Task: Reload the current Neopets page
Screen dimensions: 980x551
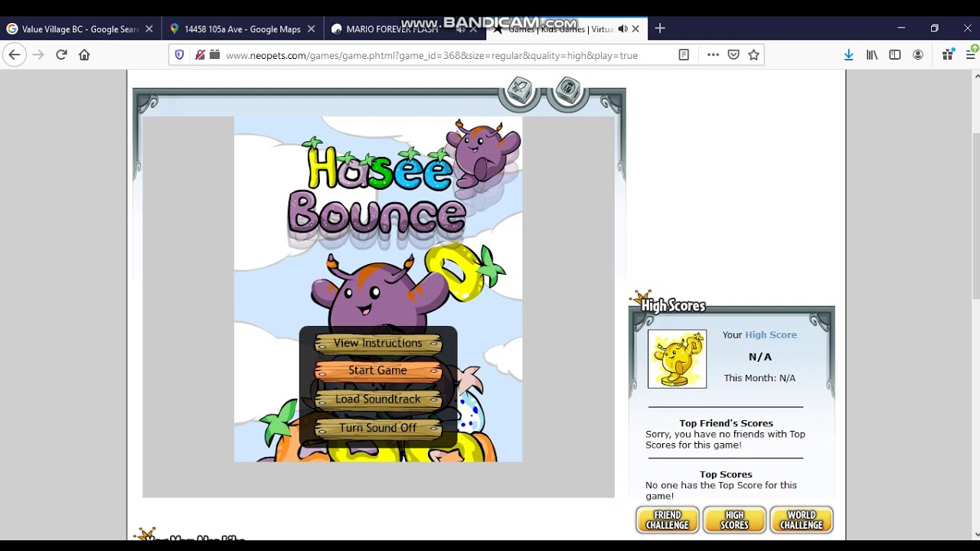Action: [61, 54]
